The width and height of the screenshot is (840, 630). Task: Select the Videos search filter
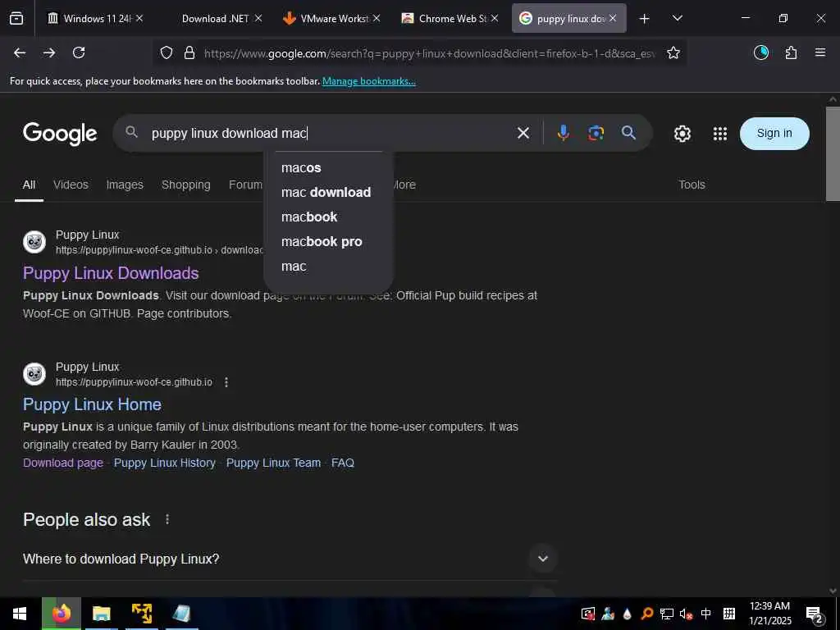coord(71,185)
